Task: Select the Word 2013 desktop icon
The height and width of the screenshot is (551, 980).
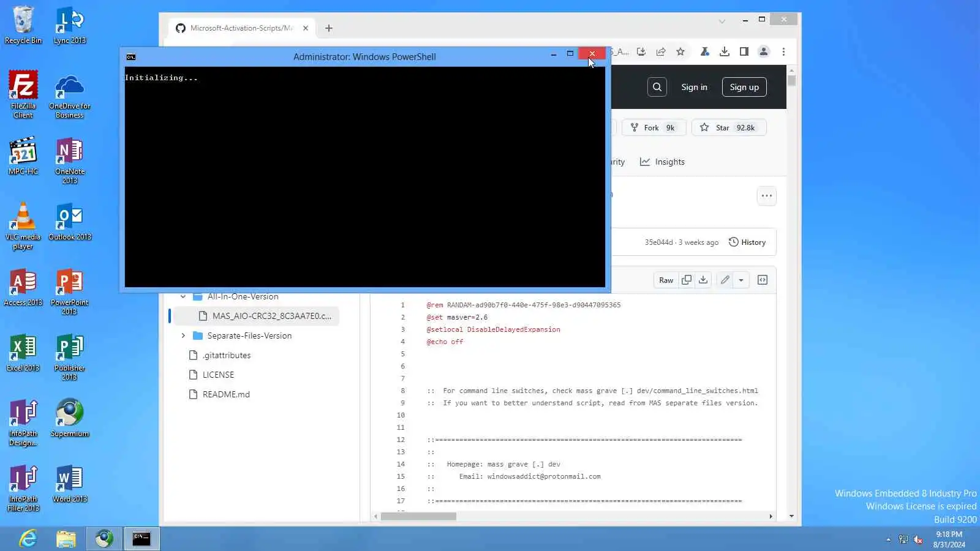Action: (70, 484)
